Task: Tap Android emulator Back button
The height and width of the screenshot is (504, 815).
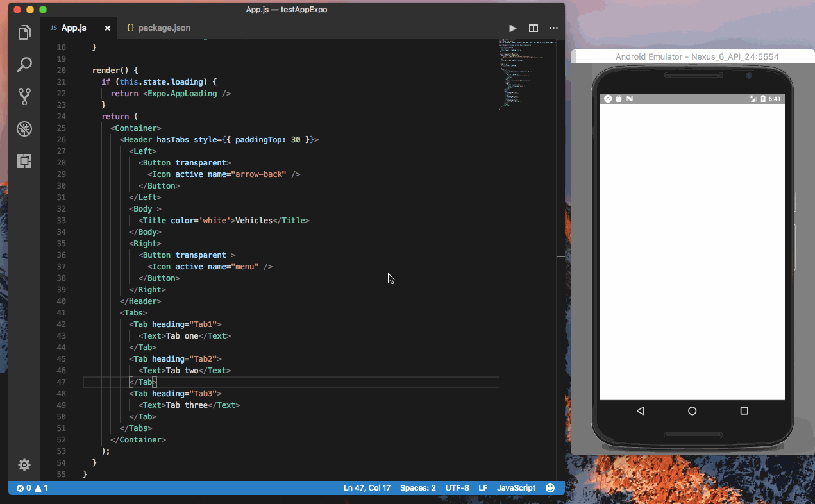Action: [640, 411]
